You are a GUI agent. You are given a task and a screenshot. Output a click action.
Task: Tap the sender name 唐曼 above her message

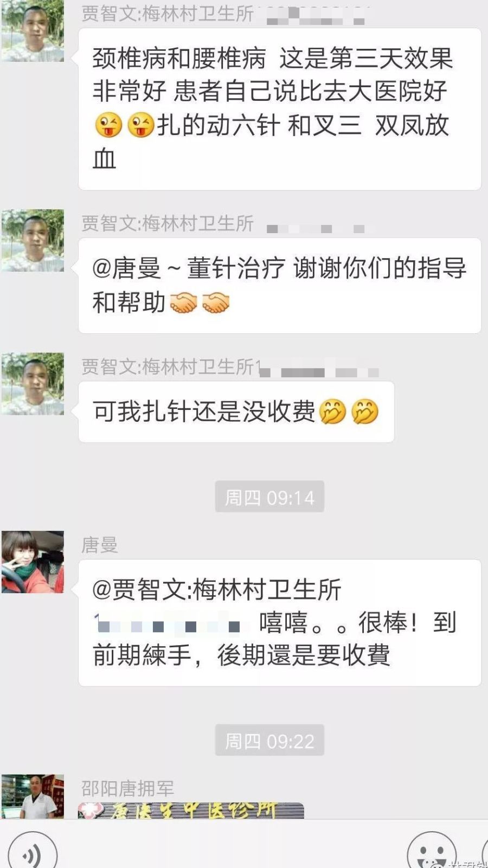click(100, 545)
